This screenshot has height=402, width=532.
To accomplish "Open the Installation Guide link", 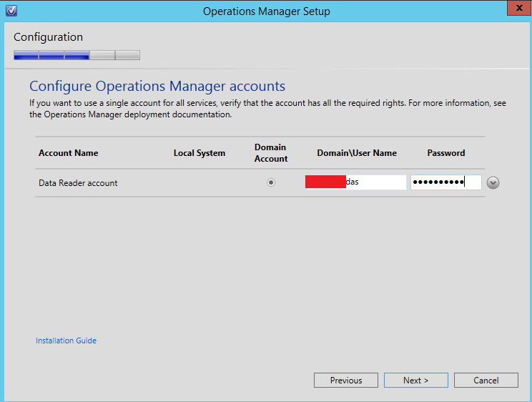I will coord(66,340).
